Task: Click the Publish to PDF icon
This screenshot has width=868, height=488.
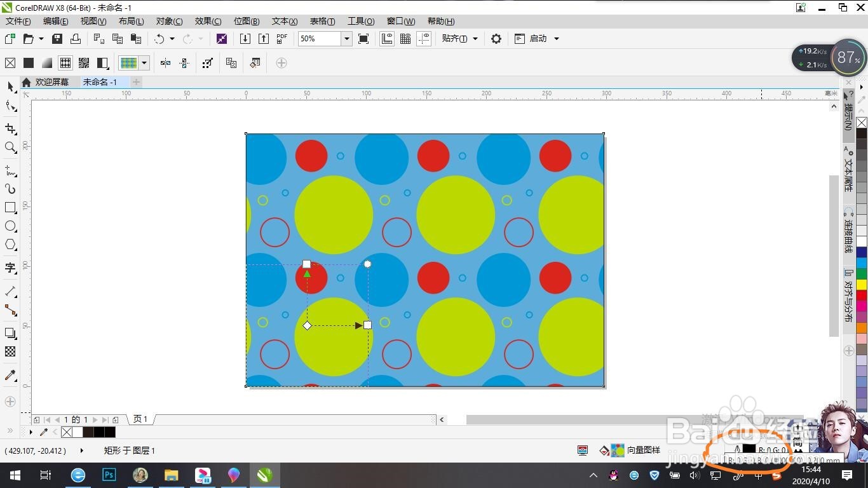Action: click(x=282, y=39)
